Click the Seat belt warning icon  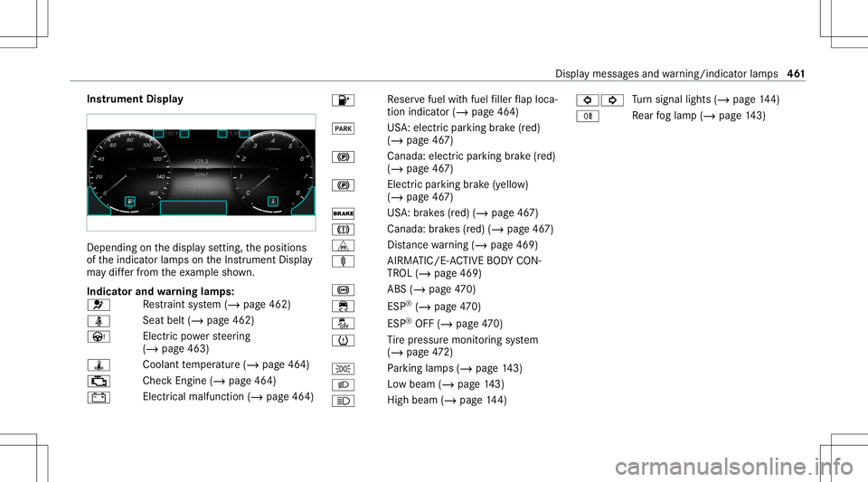(99, 321)
